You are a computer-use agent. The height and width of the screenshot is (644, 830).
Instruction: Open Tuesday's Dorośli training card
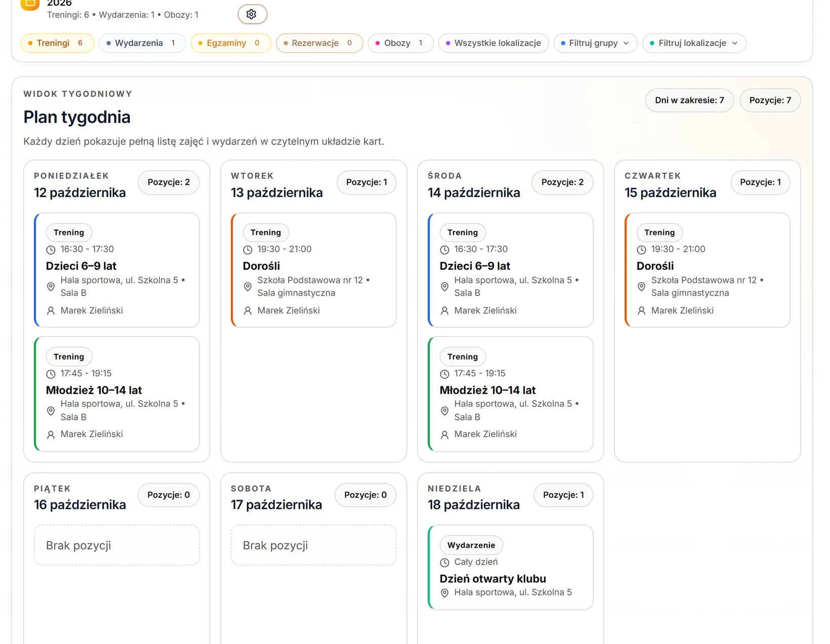[313, 270]
